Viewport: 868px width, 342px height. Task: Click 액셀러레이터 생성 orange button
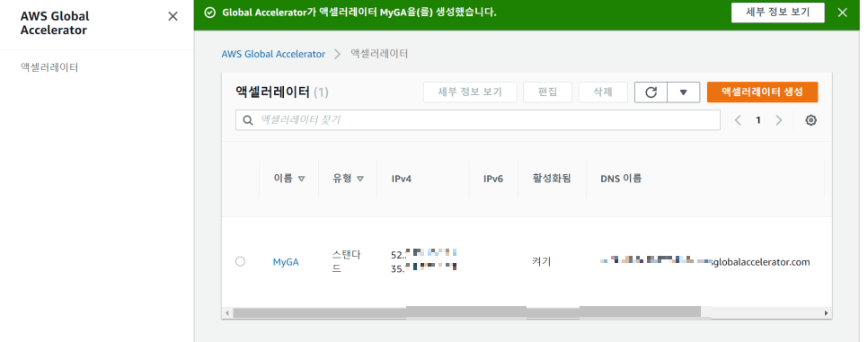click(762, 92)
